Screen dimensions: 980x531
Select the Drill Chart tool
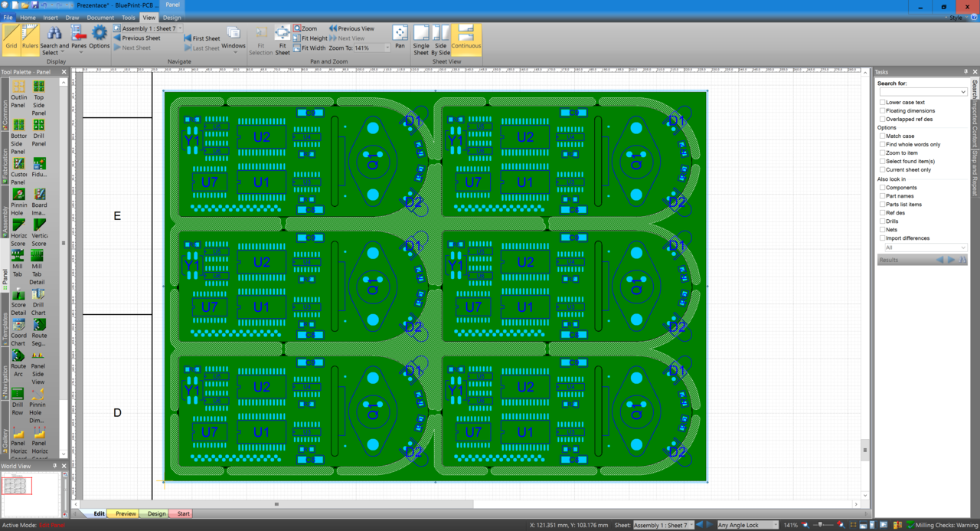point(38,303)
